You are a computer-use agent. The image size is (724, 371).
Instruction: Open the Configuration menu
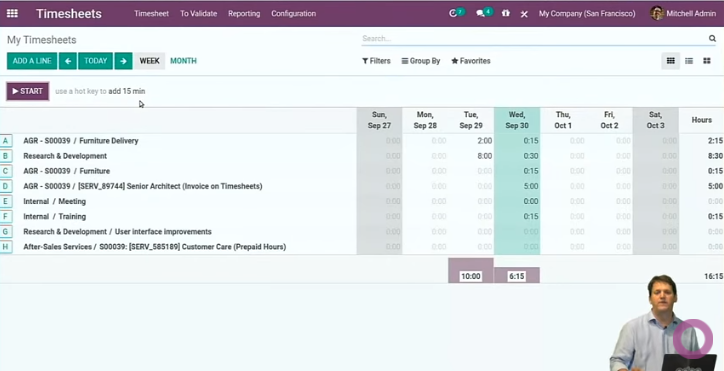click(294, 13)
